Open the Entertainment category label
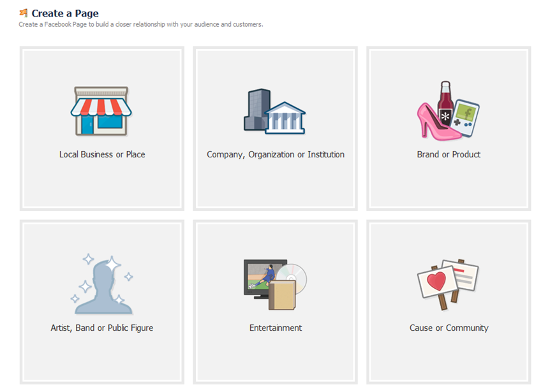 tap(276, 328)
